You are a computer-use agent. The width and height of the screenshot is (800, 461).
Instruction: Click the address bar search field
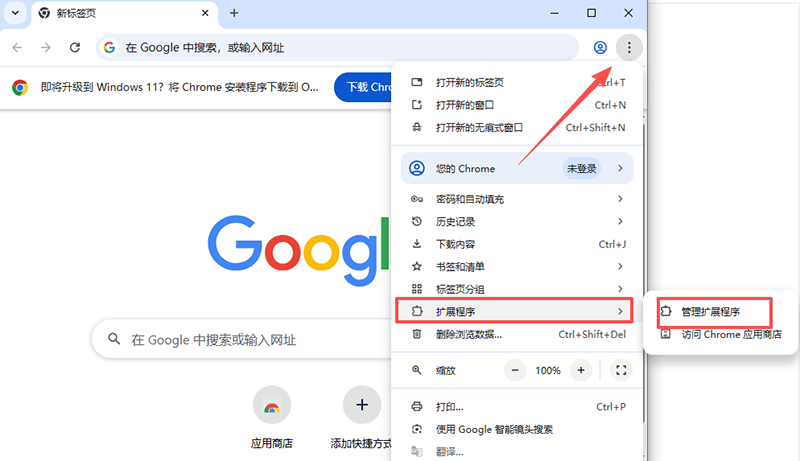pyautogui.click(x=337, y=47)
